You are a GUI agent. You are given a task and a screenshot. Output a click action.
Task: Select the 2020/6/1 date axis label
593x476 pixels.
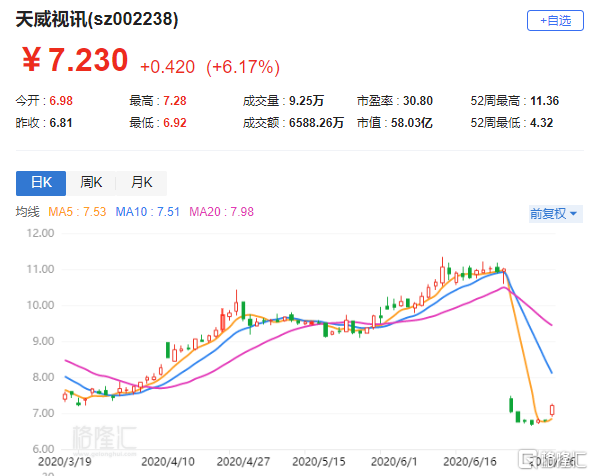(x=394, y=462)
